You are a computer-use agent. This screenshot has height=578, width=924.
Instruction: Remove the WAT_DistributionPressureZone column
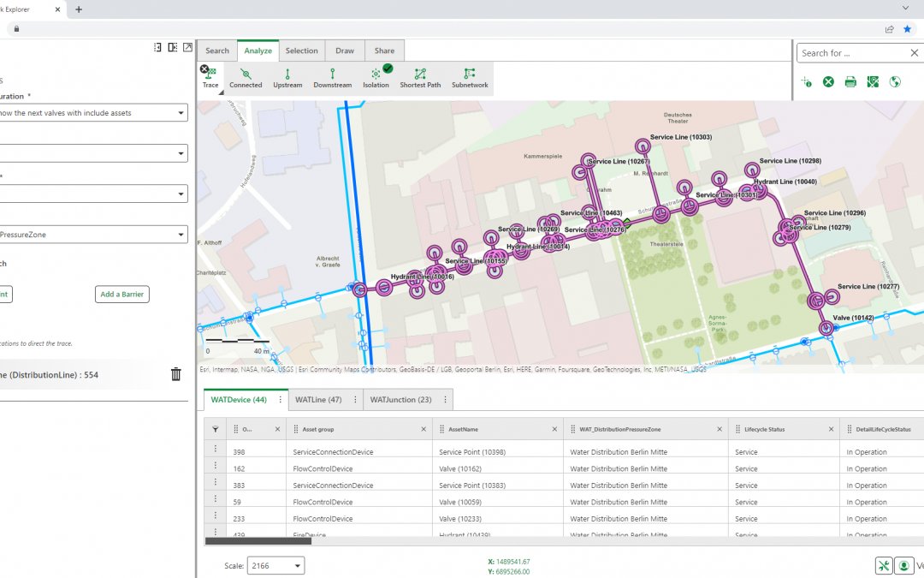coord(719,429)
